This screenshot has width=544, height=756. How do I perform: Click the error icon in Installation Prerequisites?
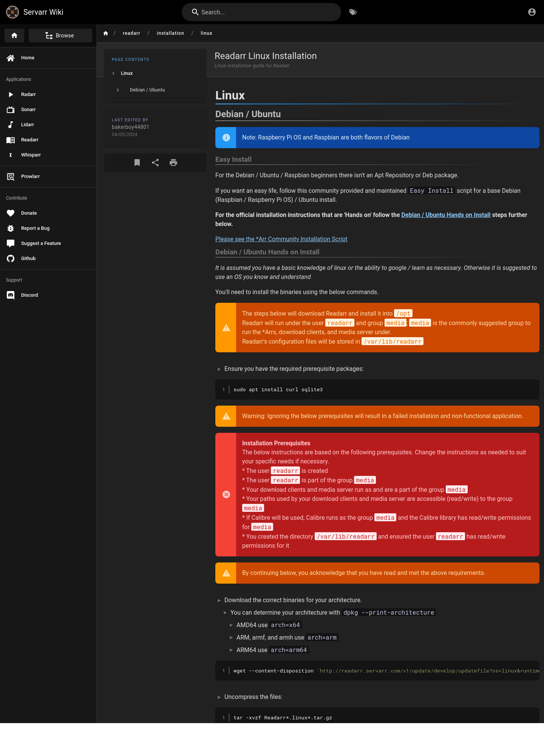[x=226, y=494]
